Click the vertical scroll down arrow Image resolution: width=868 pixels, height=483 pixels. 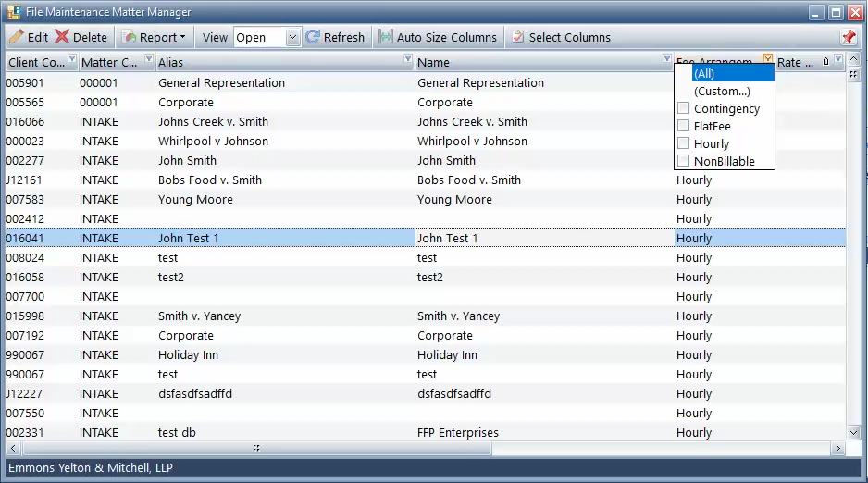pos(853,432)
